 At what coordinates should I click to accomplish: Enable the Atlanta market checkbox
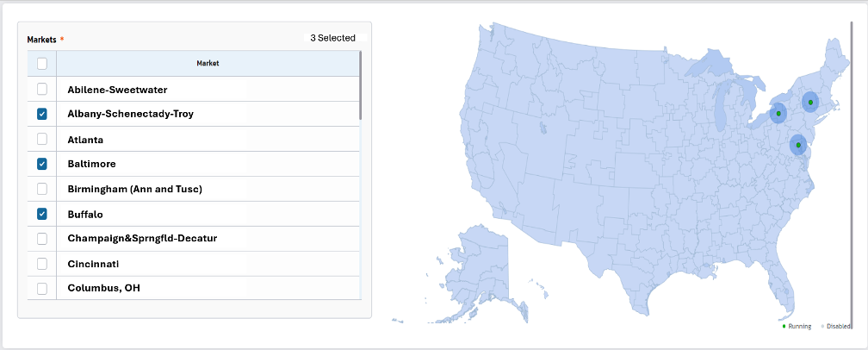coord(41,139)
